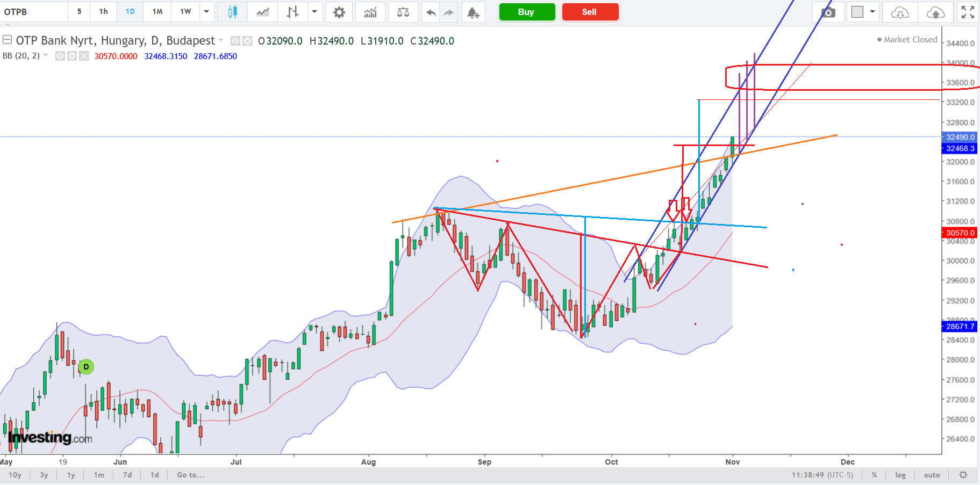Open chart properties with the gear icon
This screenshot has width=980, height=485.
coord(339,12)
